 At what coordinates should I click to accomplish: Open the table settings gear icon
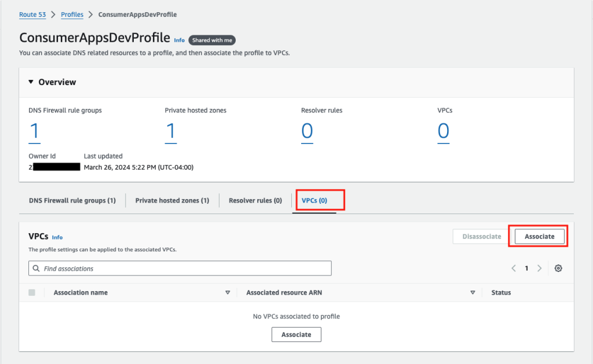pos(558,268)
